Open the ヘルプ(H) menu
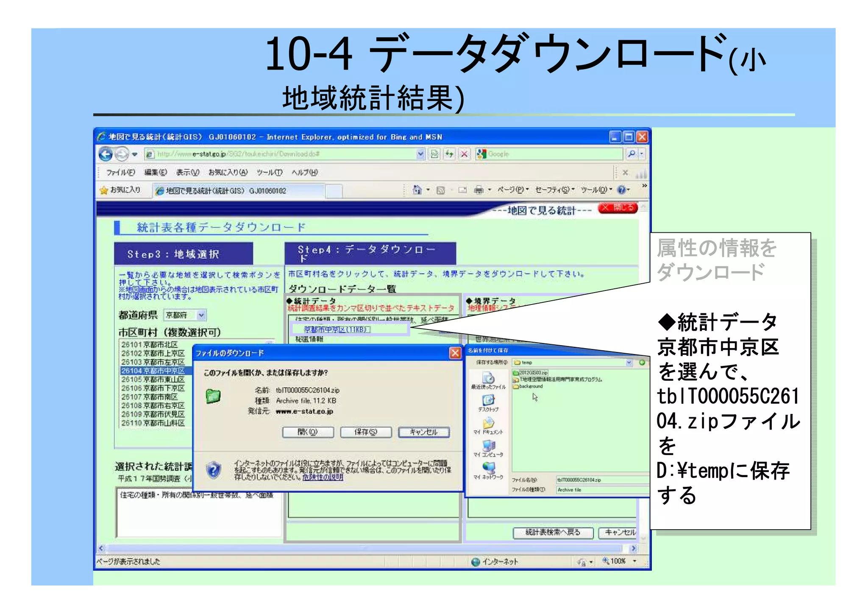 tap(304, 173)
